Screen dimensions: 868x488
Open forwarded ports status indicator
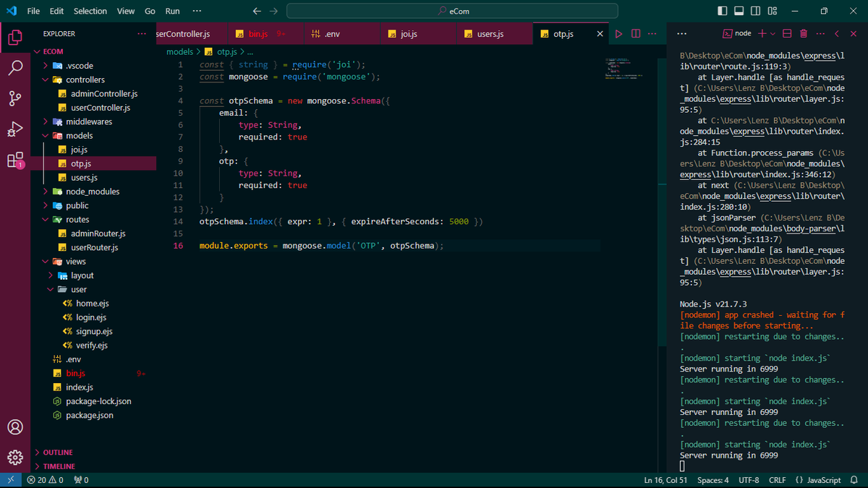pos(81,480)
